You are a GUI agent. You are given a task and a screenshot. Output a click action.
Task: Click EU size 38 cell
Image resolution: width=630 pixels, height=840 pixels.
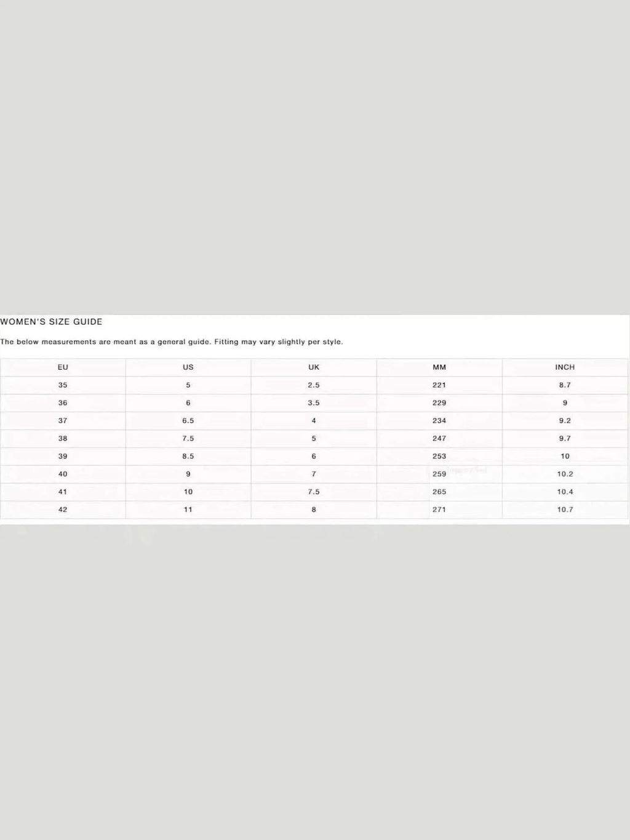click(x=63, y=439)
